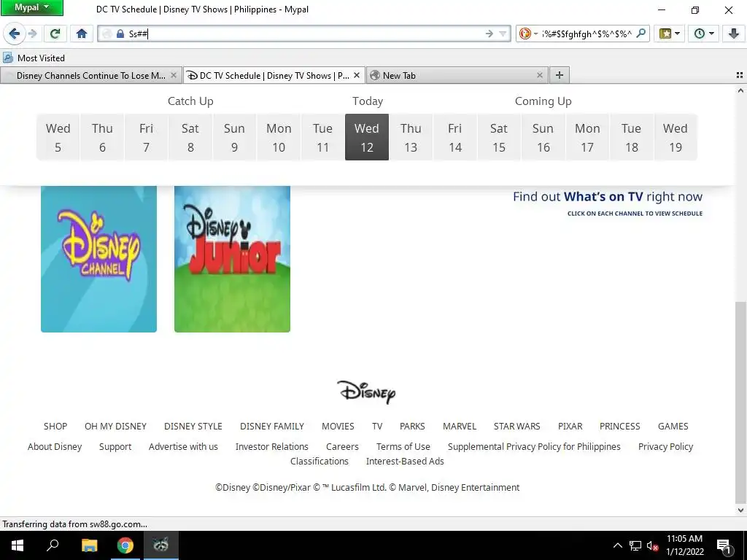
Task: Open the PIXAR footer link
Action: click(570, 426)
